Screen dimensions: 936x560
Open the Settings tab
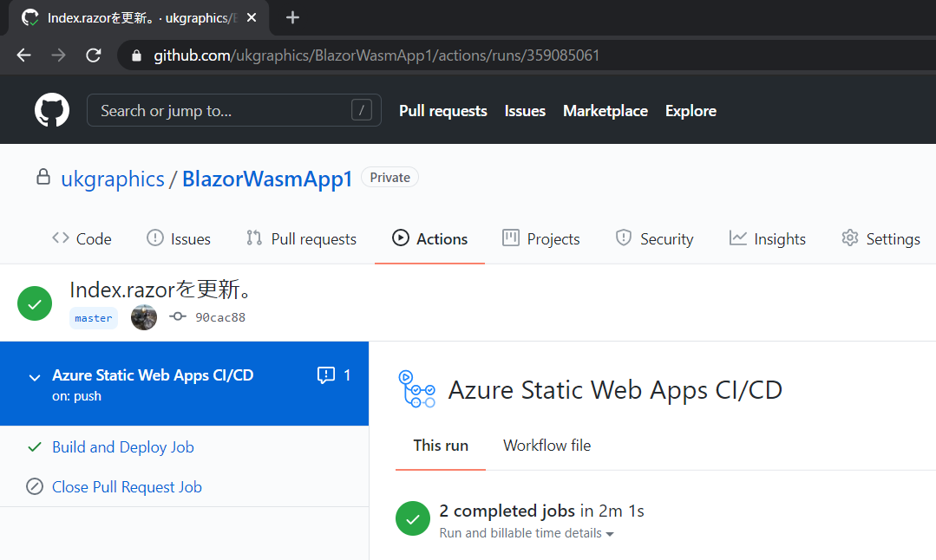[880, 239]
